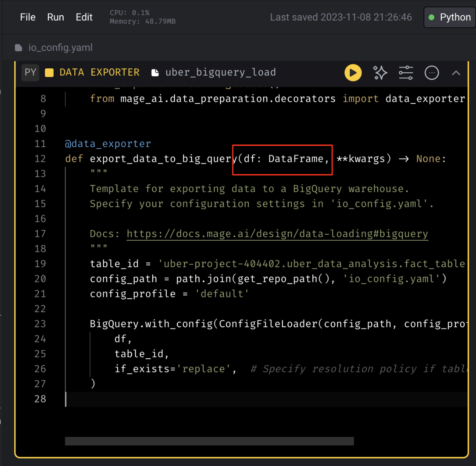
Task: Click the PY language badge
Action: point(30,72)
